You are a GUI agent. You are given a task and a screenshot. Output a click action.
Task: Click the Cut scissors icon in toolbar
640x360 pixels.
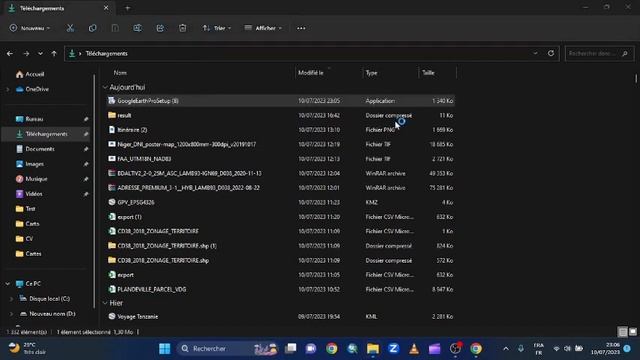pos(70,28)
